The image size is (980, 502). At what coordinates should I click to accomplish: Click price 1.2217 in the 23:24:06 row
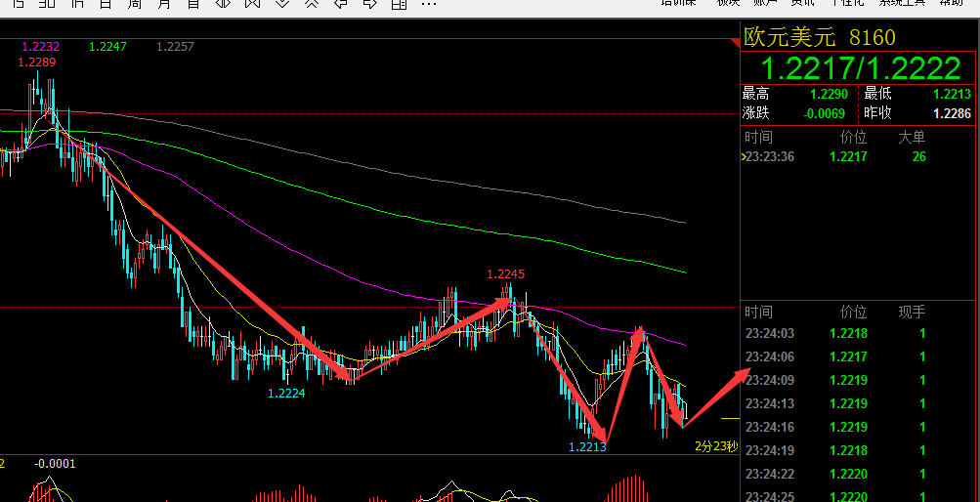tap(848, 356)
